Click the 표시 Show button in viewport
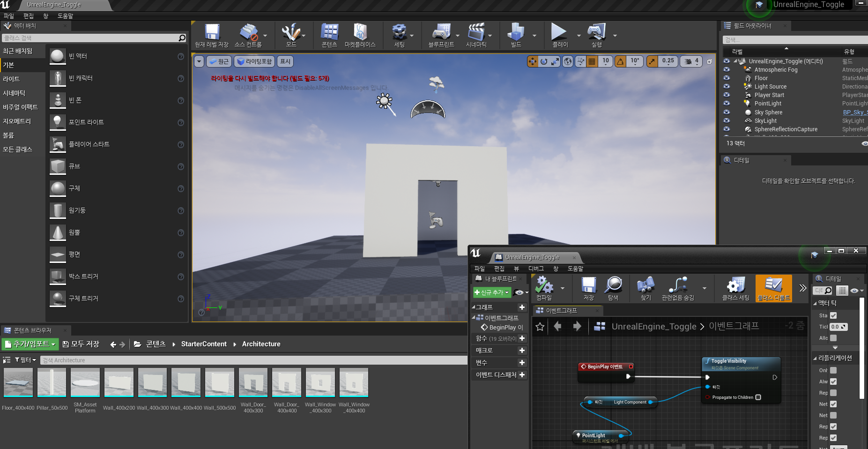Image resolution: width=868 pixels, height=449 pixels. click(x=285, y=61)
